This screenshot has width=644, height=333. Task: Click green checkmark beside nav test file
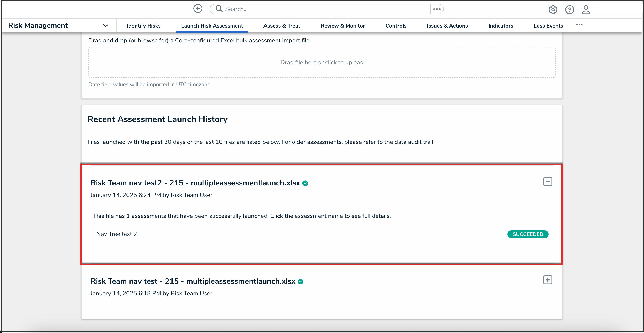[300, 282]
